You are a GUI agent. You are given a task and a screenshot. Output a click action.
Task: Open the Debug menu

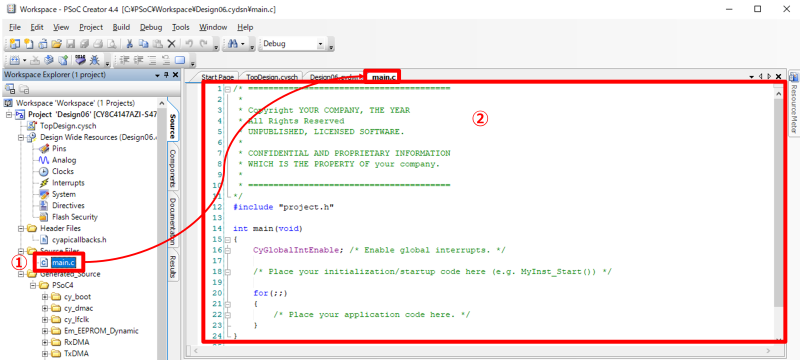click(x=151, y=27)
